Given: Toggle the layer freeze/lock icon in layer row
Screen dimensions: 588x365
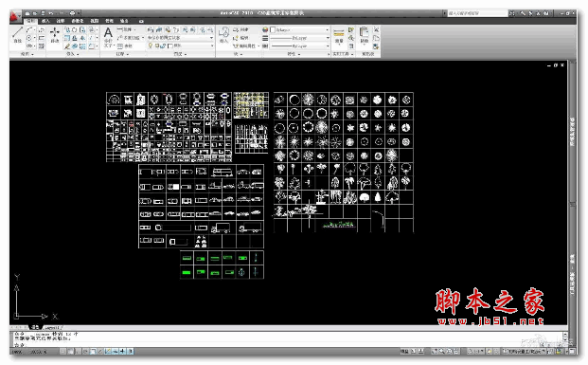Looking at the screenshot, I should 157,46.
